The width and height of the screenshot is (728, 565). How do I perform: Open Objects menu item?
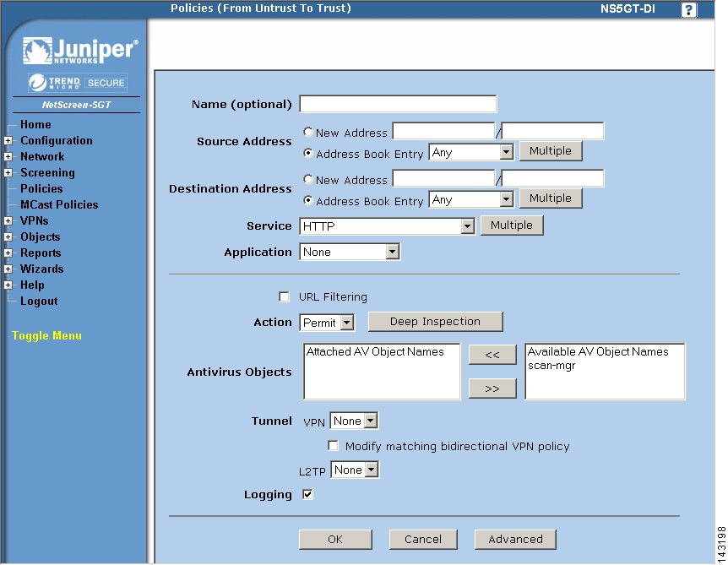(x=40, y=237)
